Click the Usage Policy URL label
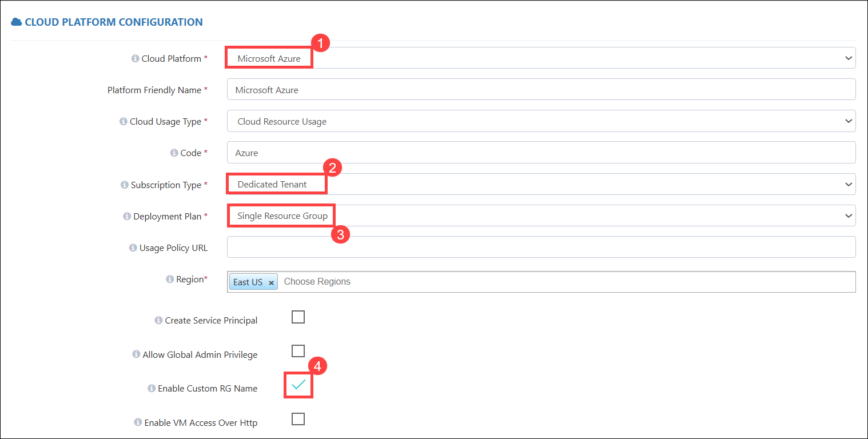This screenshot has width=868, height=439. 173,248
